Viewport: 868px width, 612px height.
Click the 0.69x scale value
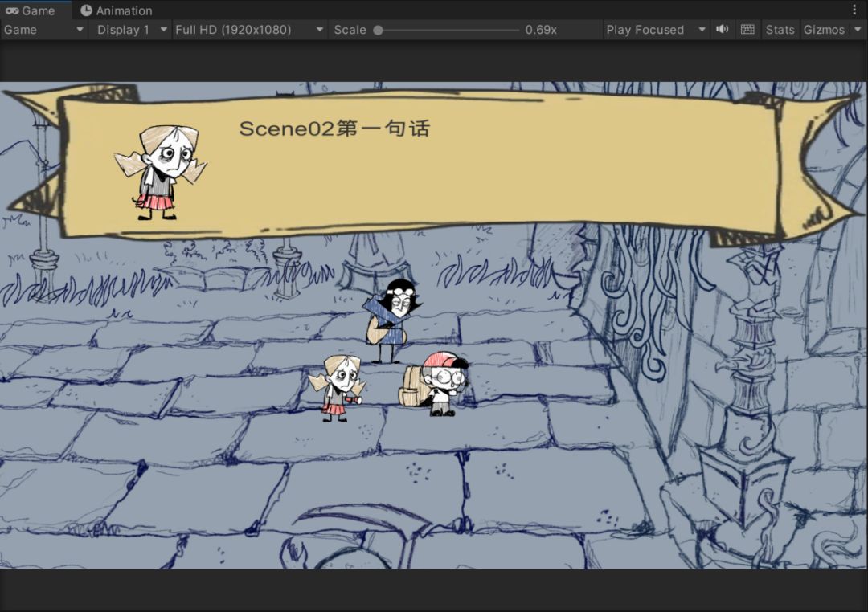(541, 30)
